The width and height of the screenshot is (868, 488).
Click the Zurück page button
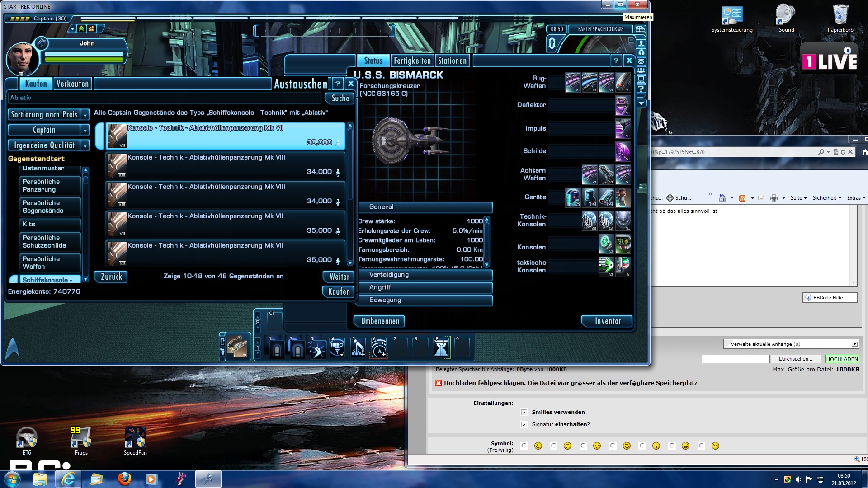point(111,277)
